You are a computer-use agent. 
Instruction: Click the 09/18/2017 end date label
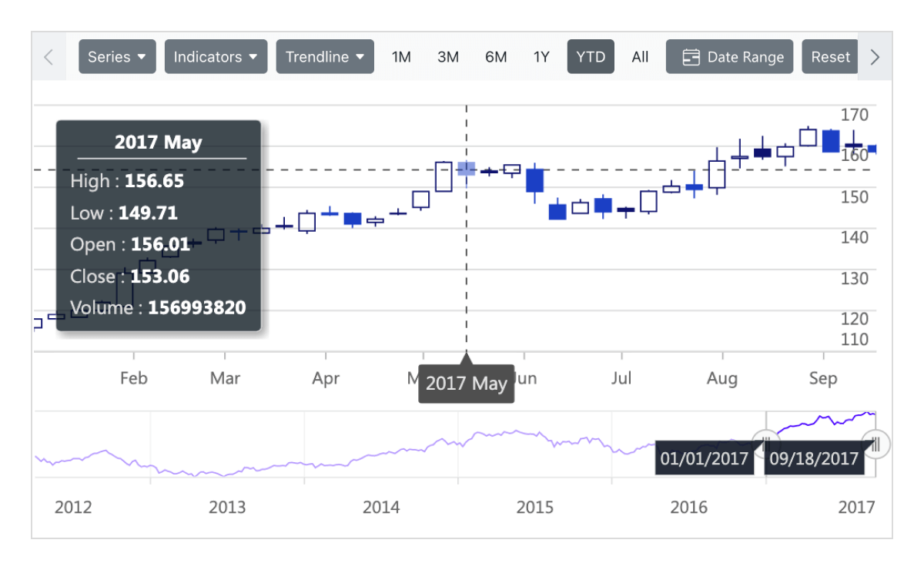[x=814, y=458]
